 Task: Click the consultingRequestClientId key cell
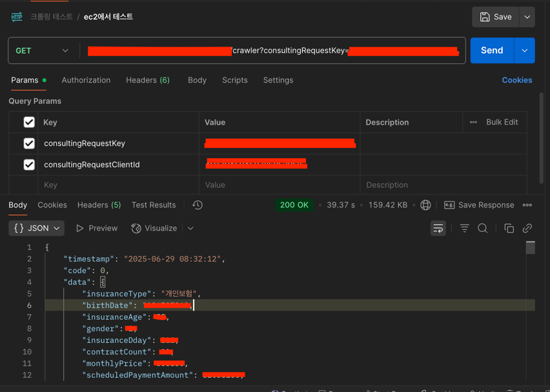119,165
